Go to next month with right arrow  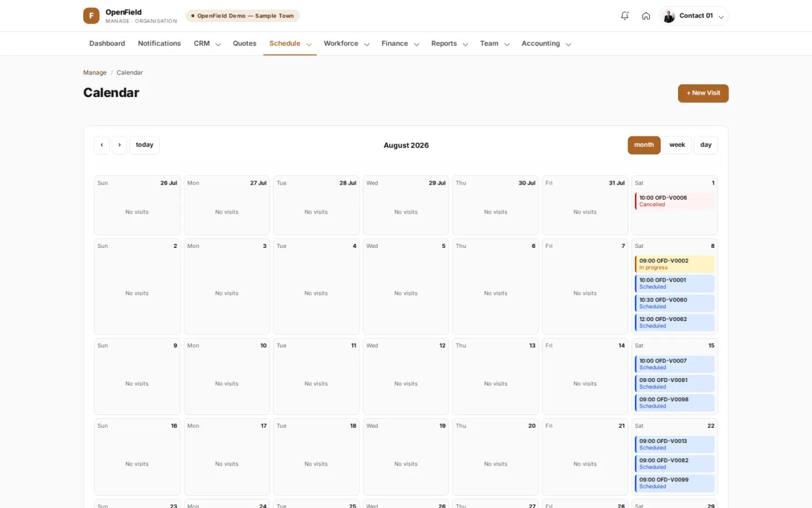[x=119, y=145]
